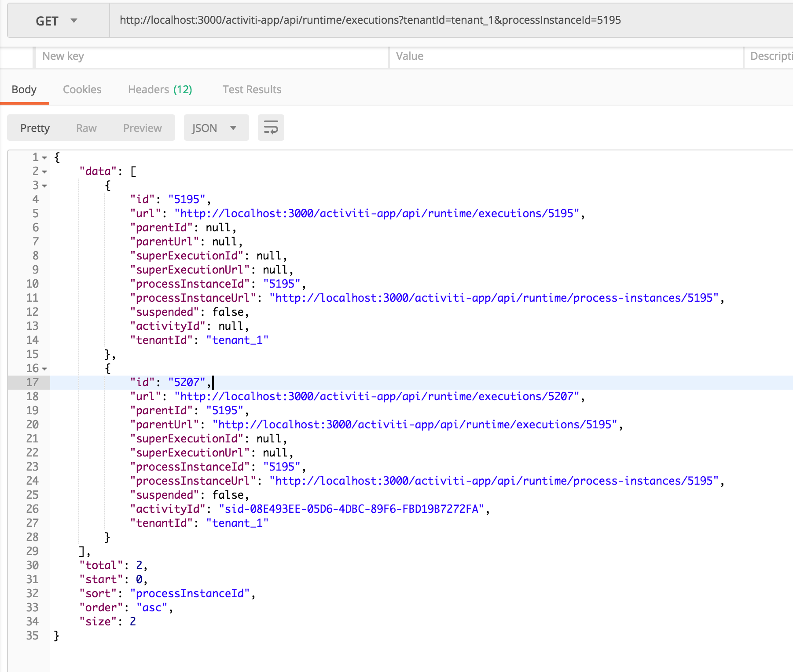Image resolution: width=793 pixels, height=672 pixels.
Task: Click the process-instances/5195 url on line 11
Action: (494, 298)
